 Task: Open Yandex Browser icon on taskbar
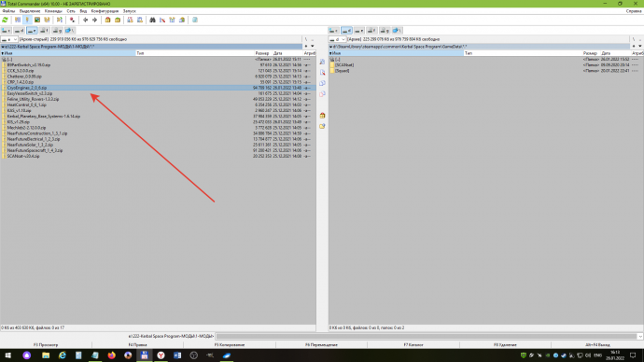(x=161, y=355)
